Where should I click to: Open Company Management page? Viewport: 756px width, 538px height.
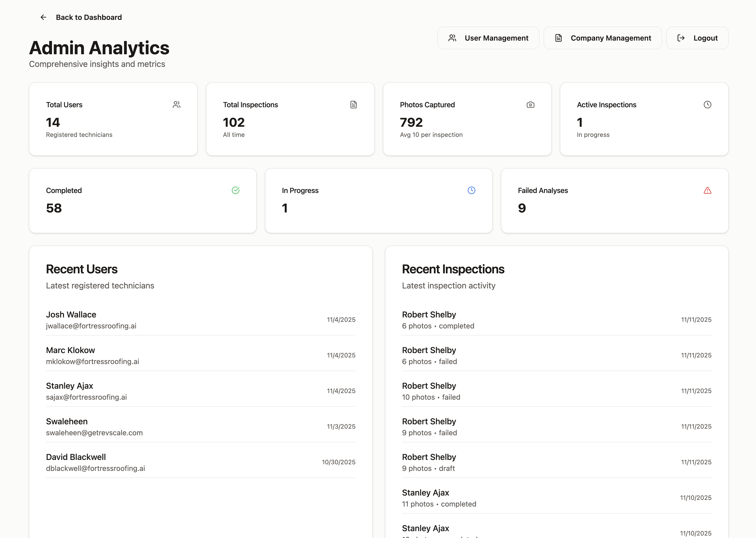point(602,38)
